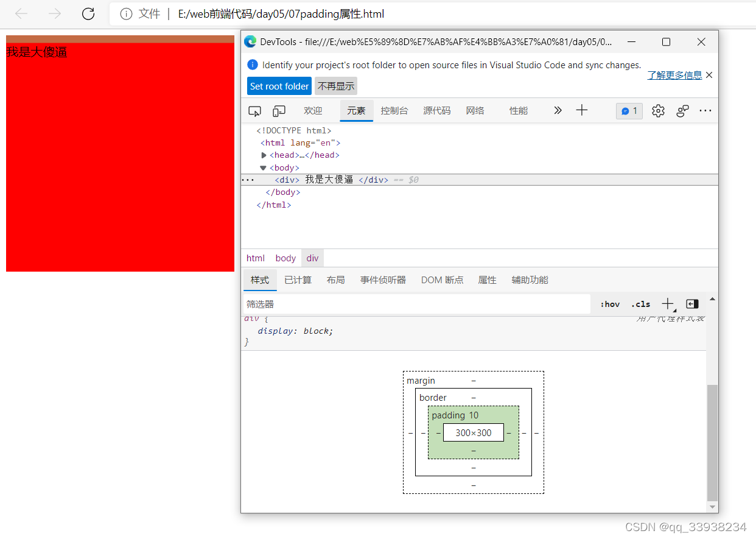Open the issues counter badge showing 1
This screenshot has height=539, width=756.
pyautogui.click(x=629, y=111)
